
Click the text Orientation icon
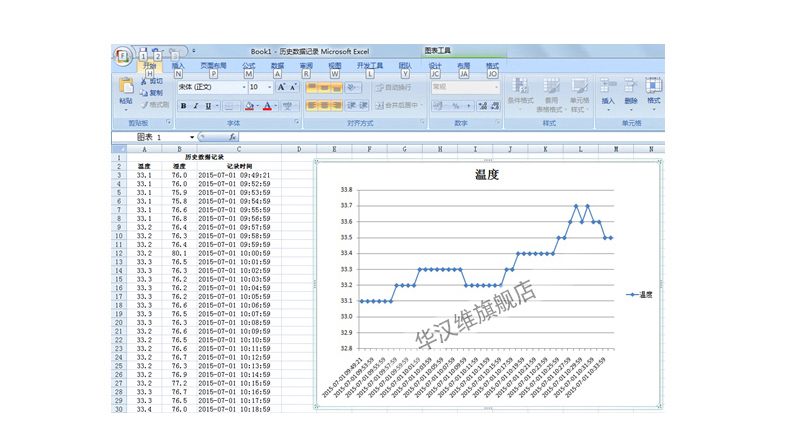click(x=353, y=88)
